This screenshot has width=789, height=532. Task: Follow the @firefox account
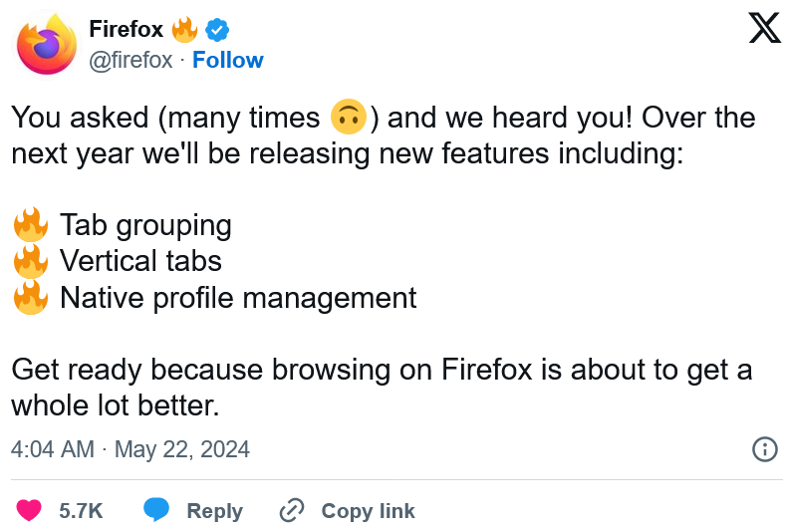227,60
